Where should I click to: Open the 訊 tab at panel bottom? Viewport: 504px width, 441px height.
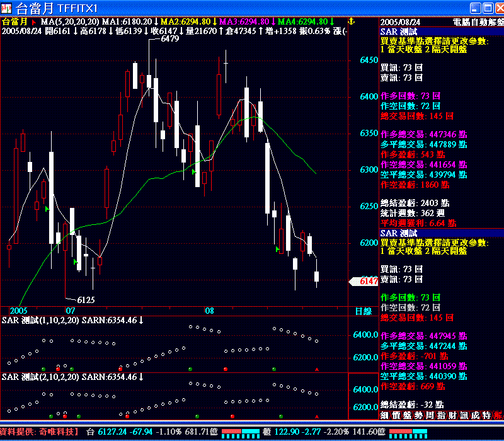point(464,415)
